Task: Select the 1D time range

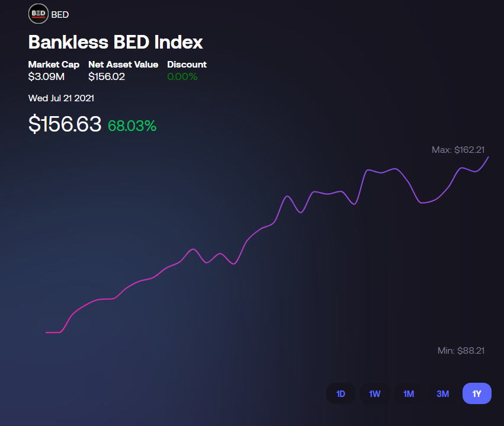Action: point(341,393)
